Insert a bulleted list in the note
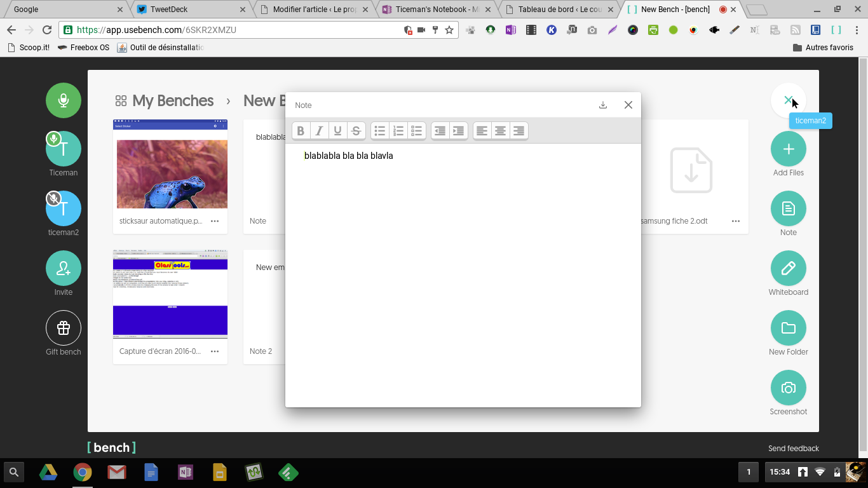The image size is (868, 488). [380, 131]
